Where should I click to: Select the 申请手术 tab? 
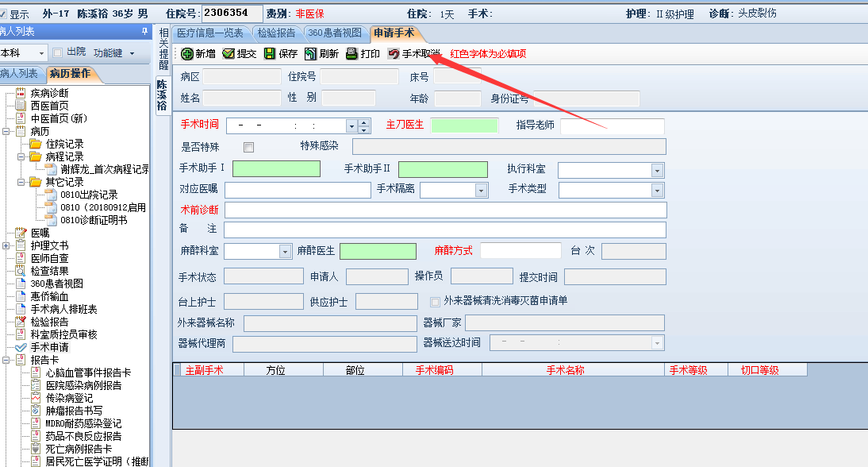[x=394, y=33]
